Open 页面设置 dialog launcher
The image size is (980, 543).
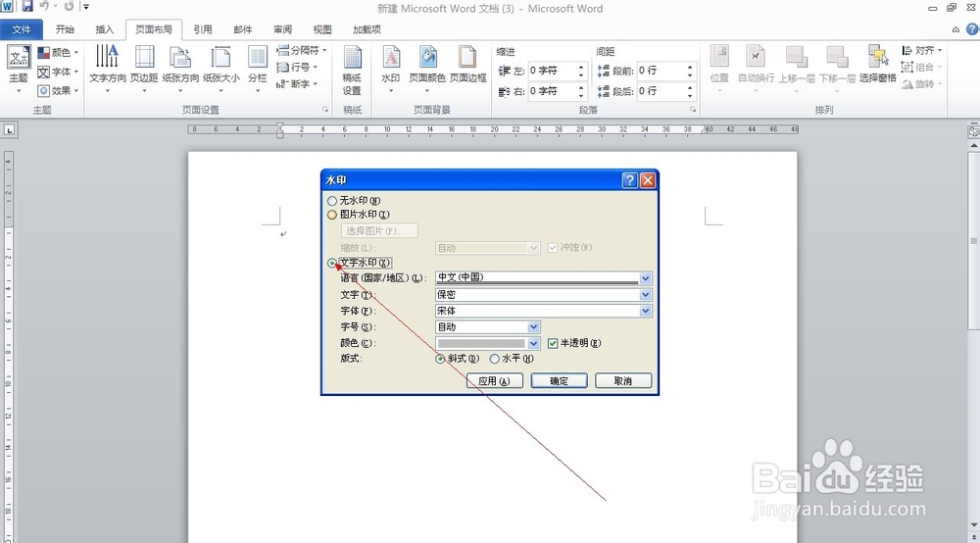click(325, 110)
